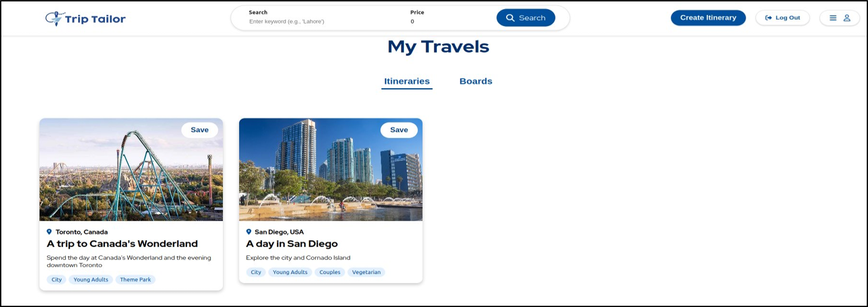Click 'Toronto, Canada' location text
The width and height of the screenshot is (868, 307).
point(82,232)
